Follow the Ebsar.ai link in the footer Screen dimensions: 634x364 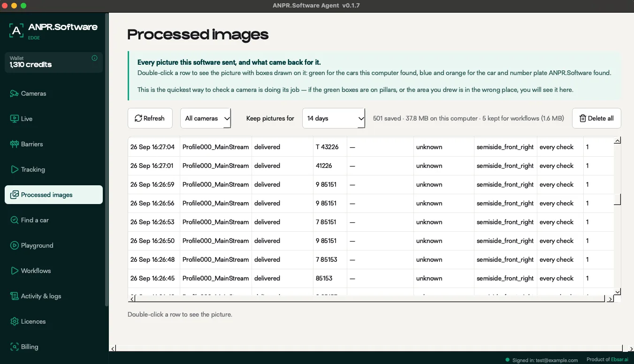tap(619, 359)
